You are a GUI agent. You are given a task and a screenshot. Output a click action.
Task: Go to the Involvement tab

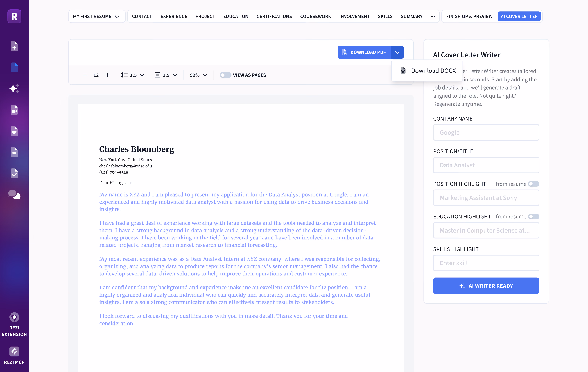[x=354, y=16]
